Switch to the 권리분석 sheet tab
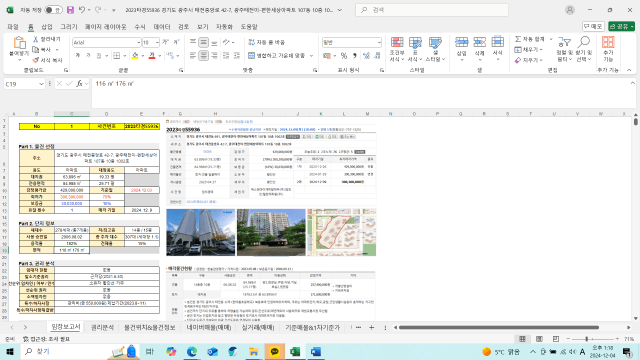The image size is (640, 360). click(x=102, y=327)
